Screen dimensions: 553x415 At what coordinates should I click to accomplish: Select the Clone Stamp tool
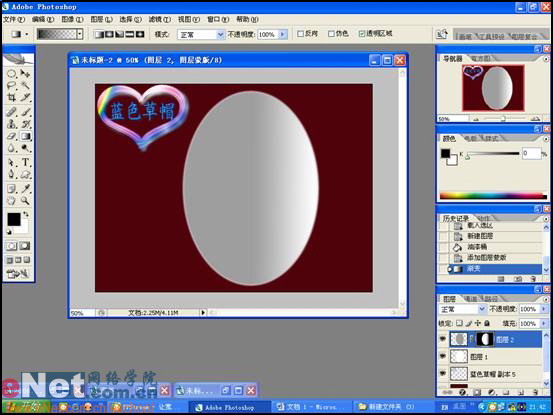pyautogui.click(x=12, y=124)
